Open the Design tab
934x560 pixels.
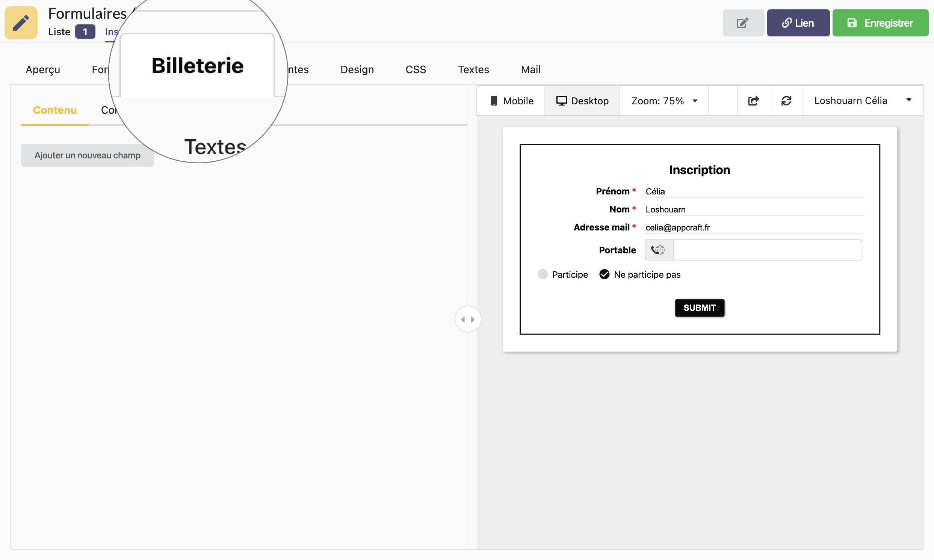[x=357, y=69]
